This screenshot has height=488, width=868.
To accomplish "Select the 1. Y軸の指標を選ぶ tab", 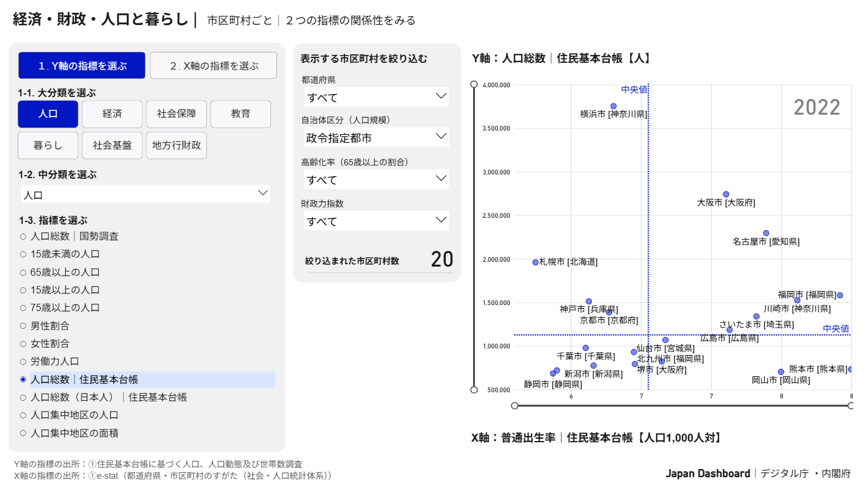I will (x=82, y=65).
